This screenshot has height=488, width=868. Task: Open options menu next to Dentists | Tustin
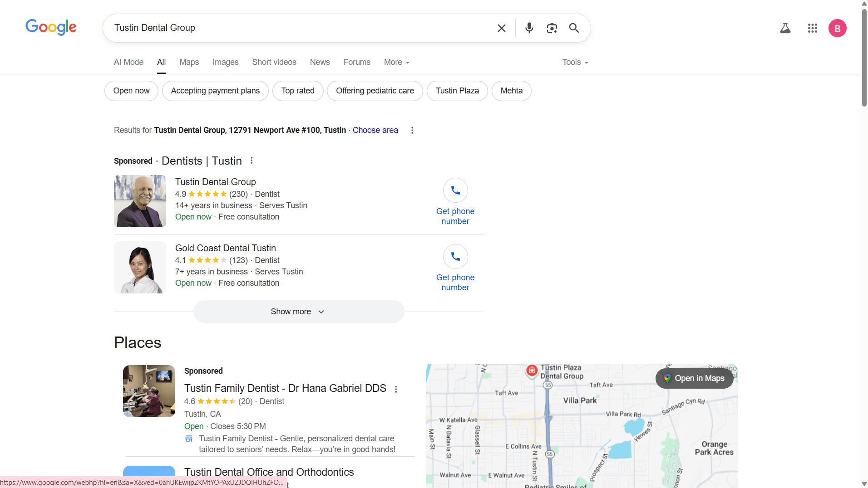pyautogui.click(x=251, y=161)
